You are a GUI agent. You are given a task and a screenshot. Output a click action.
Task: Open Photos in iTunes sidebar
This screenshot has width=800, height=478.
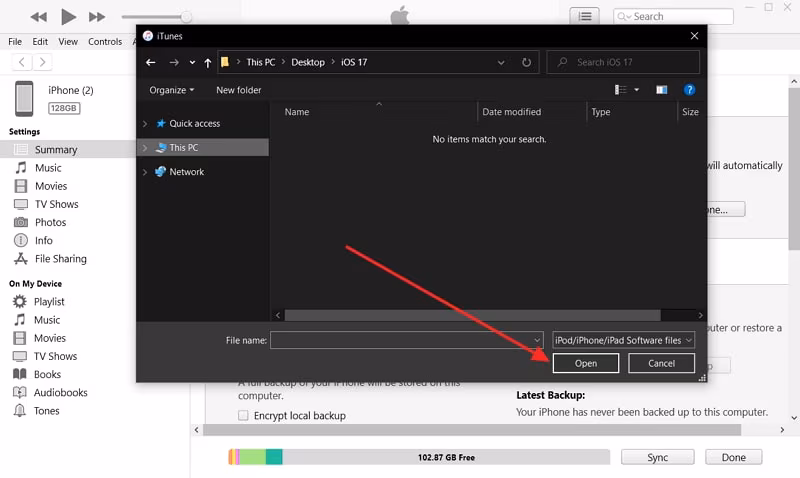[51, 222]
